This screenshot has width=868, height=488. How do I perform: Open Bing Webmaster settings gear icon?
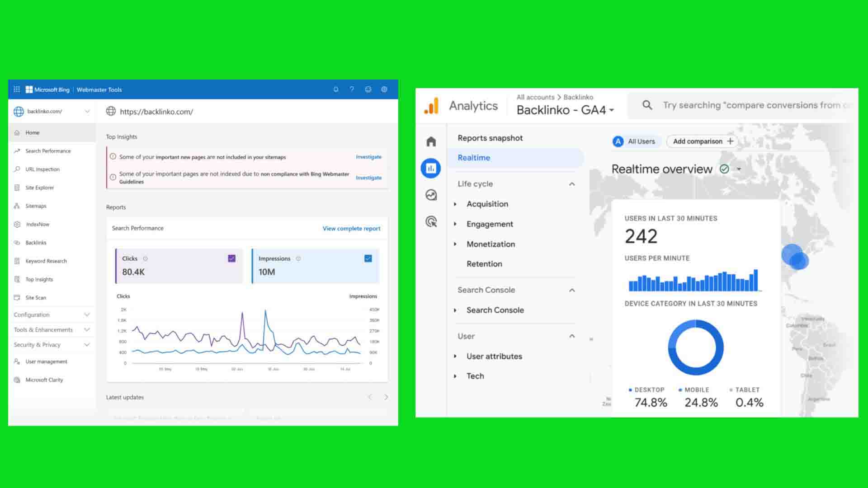point(384,89)
